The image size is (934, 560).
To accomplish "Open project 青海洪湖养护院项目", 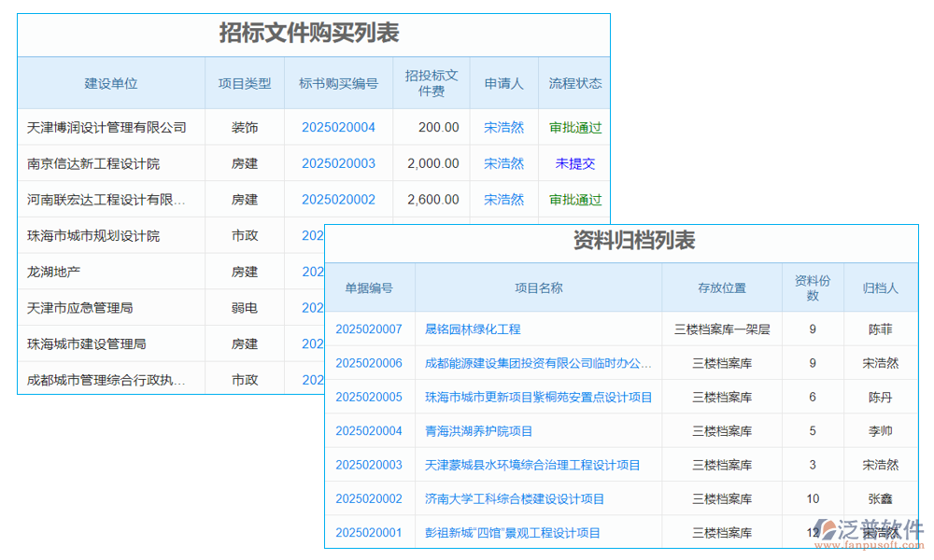I will tap(493, 430).
